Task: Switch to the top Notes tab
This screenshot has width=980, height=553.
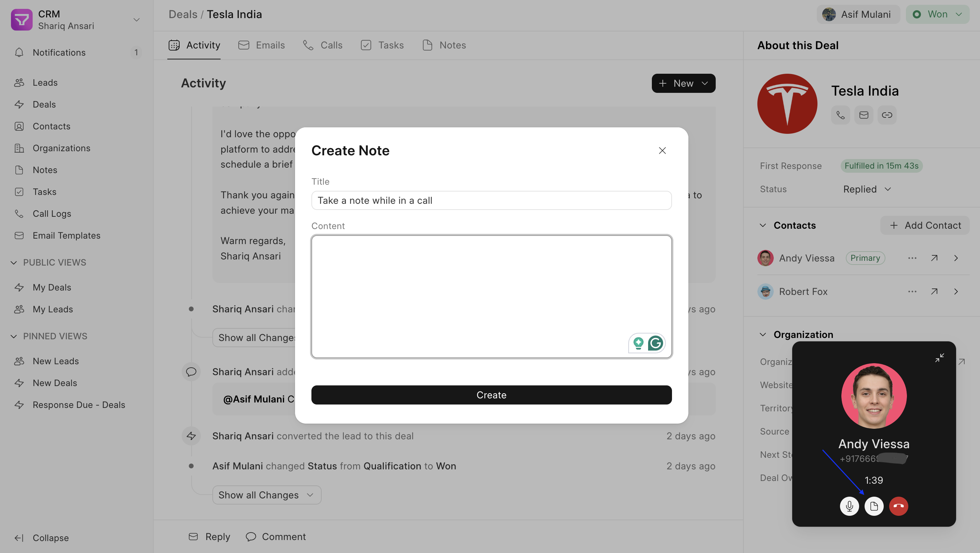Action: coord(444,45)
